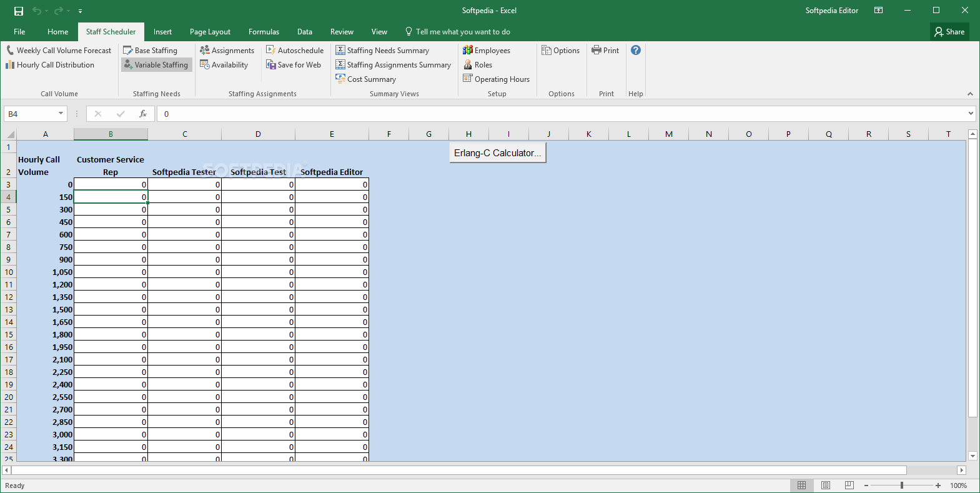980x493 pixels.
Task: Open staff Assignments
Action: tap(227, 51)
